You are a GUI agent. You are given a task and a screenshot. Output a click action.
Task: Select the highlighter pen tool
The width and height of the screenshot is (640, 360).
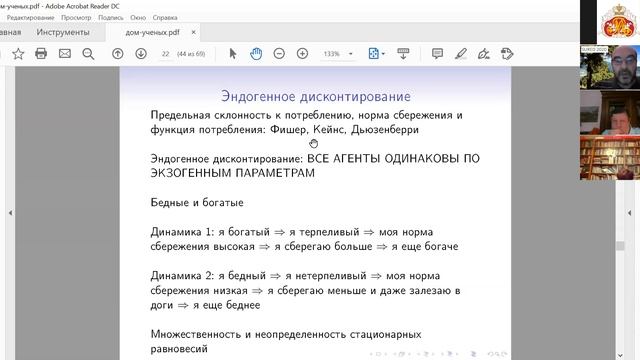pos(461,53)
